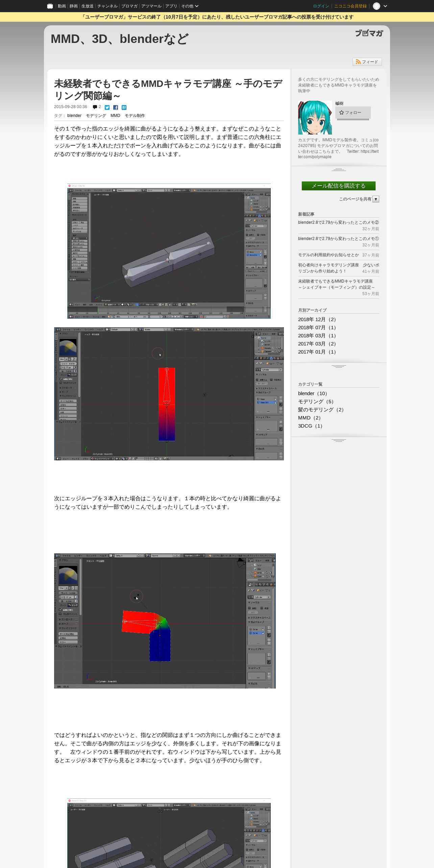Image resolution: width=434 pixels, height=868 pixels.
Task: Open アプリ in the top navigation
Action: [x=171, y=6]
